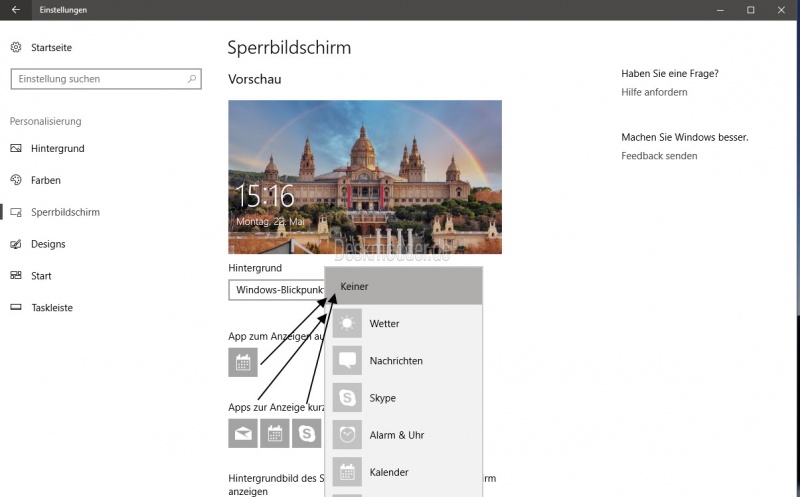
Task: Minimize the Einstellungen window
Action: pos(720,10)
